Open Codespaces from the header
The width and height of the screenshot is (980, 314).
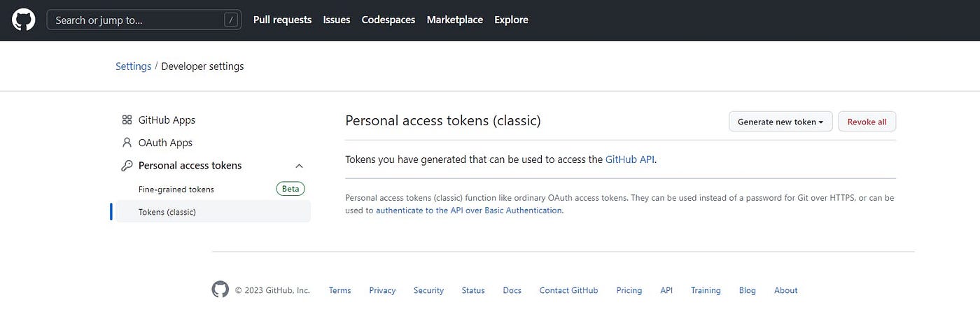coord(388,20)
